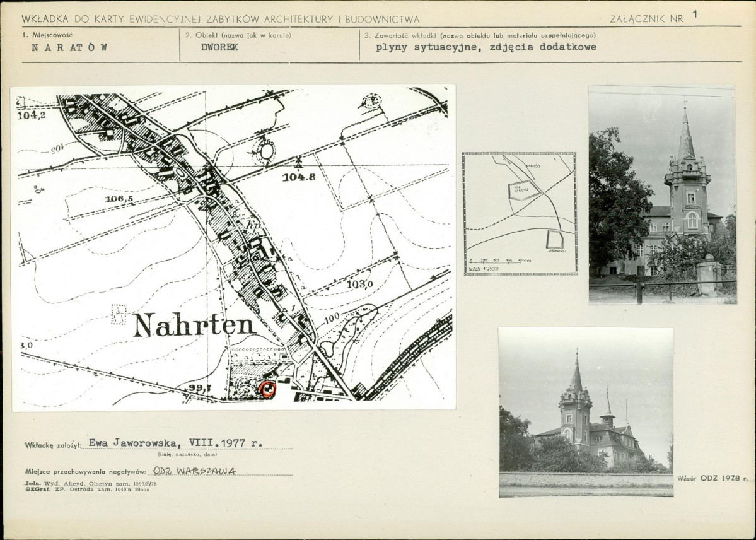Open the manor photo at bottom right
Viewport: 756px width, 540px height.
point(586,413)
